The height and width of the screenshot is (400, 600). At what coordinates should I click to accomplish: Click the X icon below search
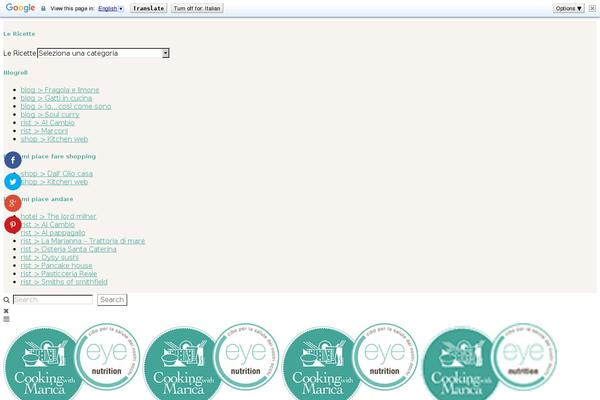click(x=6, y=311)
